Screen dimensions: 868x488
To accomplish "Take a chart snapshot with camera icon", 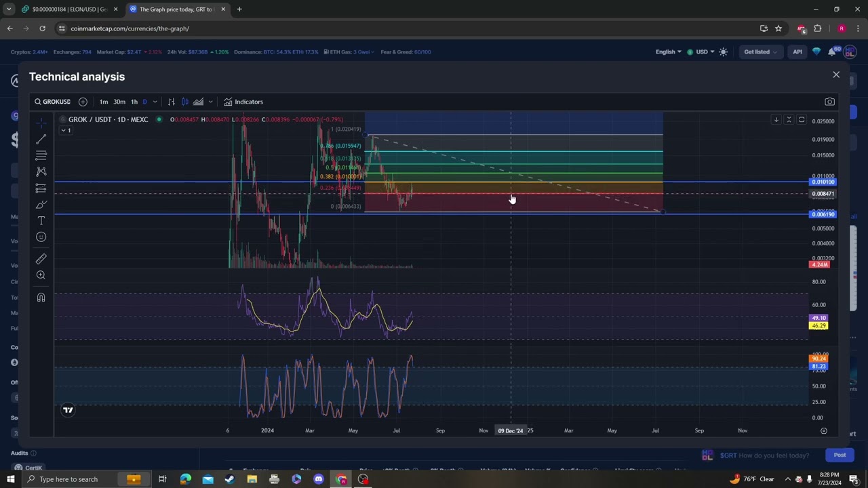I will click(x=829, y=102).
